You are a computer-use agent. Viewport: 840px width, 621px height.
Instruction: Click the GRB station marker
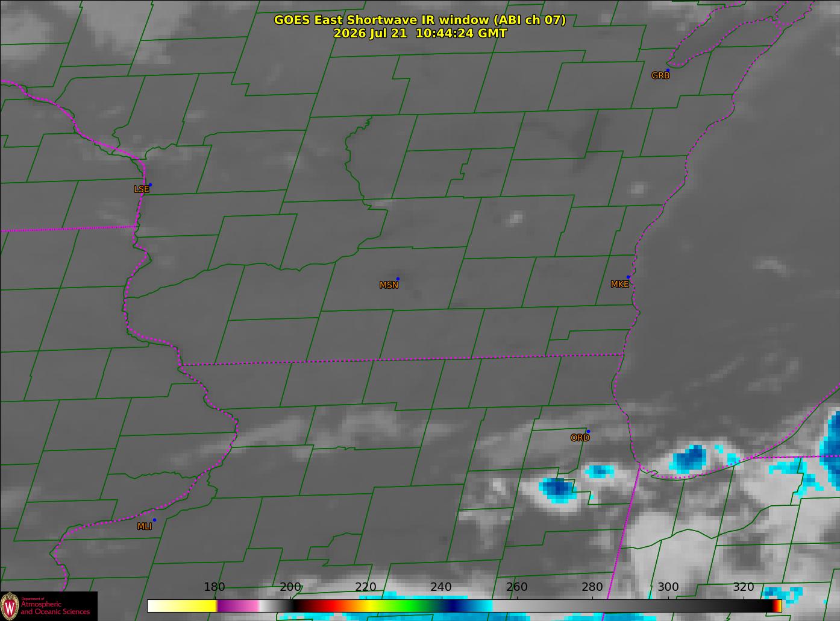(667, 71)
